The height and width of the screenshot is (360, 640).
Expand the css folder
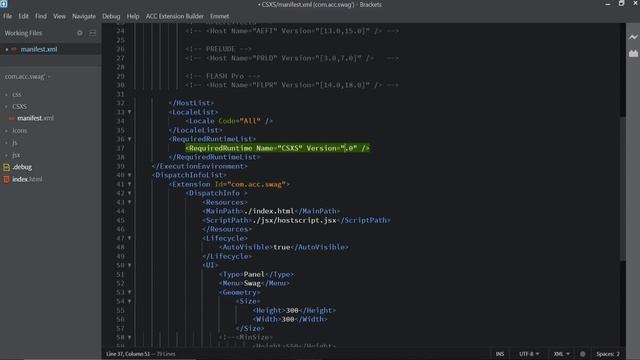[x=16, y=94]
